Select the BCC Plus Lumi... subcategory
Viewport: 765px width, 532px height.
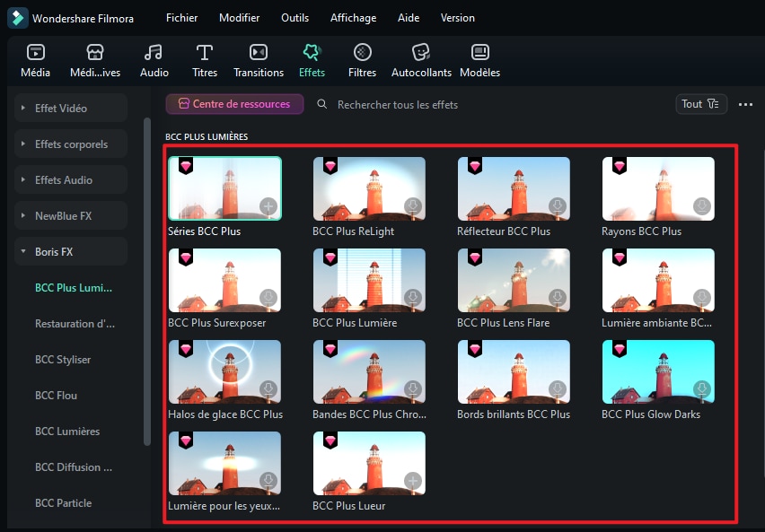click(x=74, y=288)
